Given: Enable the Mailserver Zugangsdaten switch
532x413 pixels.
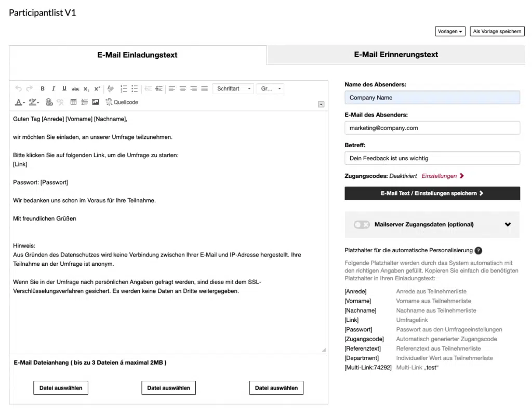Looking at the screenshot, I should click(362, 224).
